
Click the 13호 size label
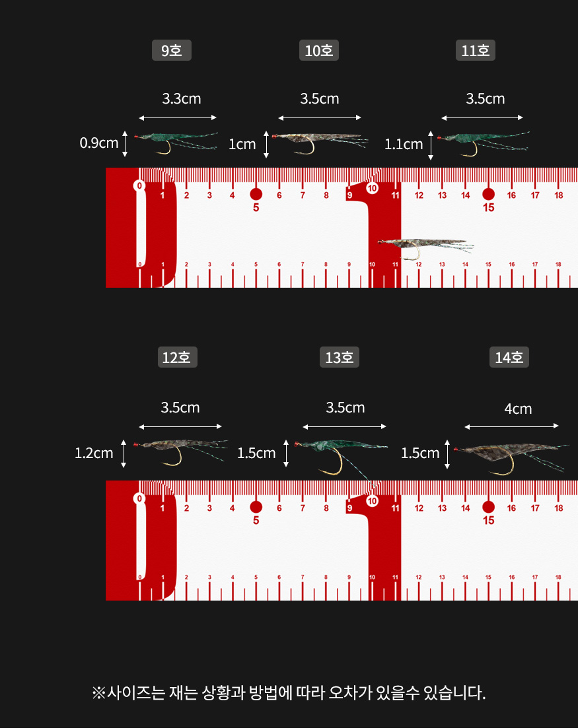(x=339, y=357)
